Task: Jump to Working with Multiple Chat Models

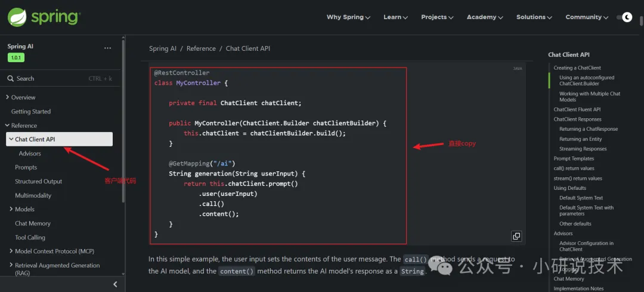Action: click(x=590, y=97)
